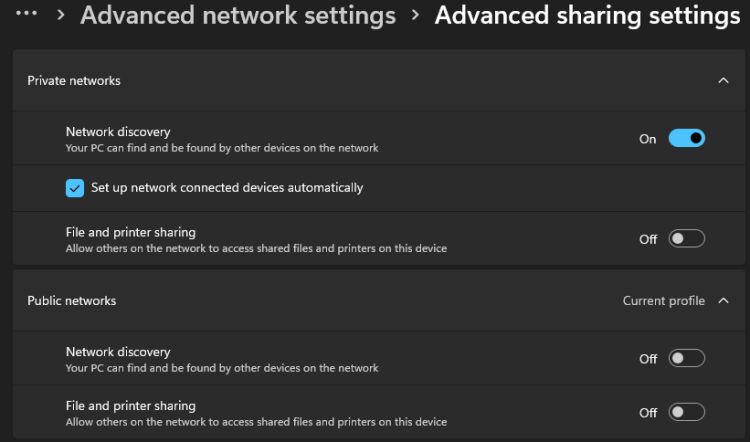Click the On status text beside Network discovery
Image resolution: width=750 pixels, height=442 pixels.
click(648, 139)
